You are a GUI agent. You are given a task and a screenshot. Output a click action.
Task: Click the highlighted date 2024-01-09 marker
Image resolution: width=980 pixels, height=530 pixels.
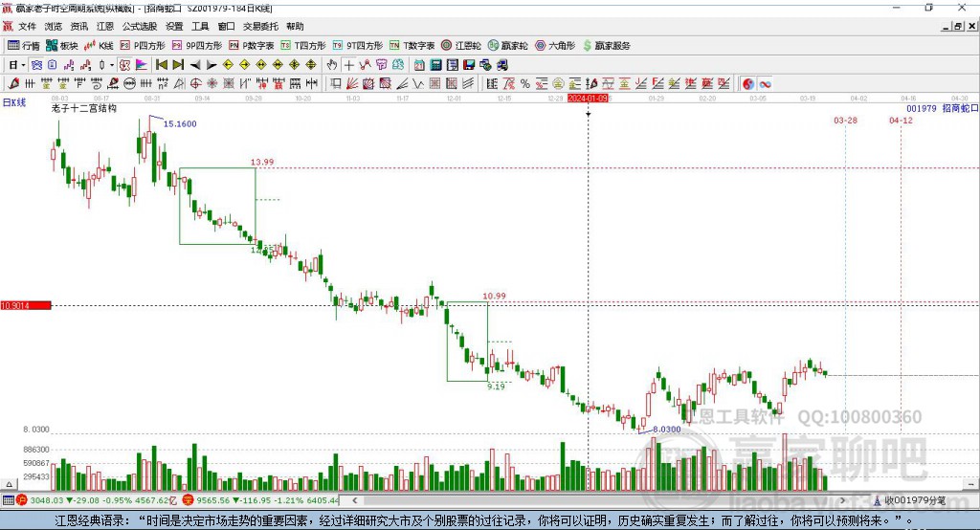[x=588, y=99]
